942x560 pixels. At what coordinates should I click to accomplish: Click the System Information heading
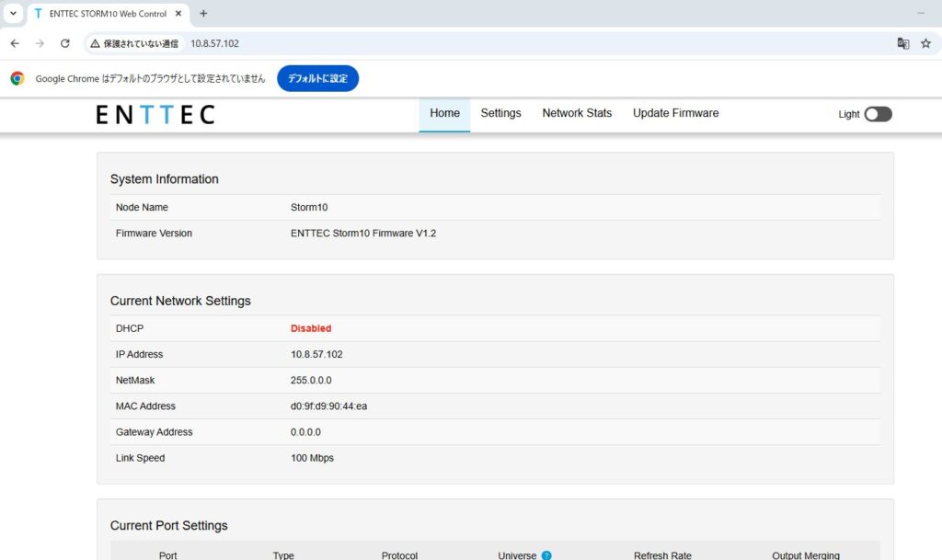164,179
